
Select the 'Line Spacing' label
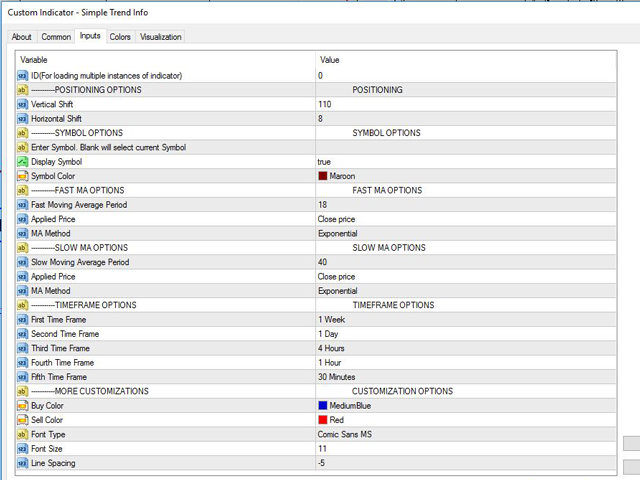pyautogui.click(x=53, y=463)
